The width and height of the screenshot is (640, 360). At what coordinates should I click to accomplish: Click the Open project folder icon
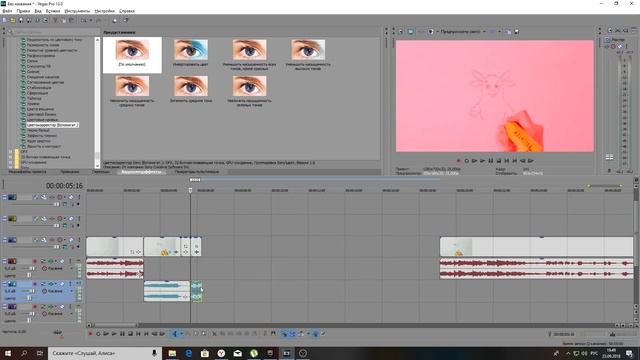(13, 20)
